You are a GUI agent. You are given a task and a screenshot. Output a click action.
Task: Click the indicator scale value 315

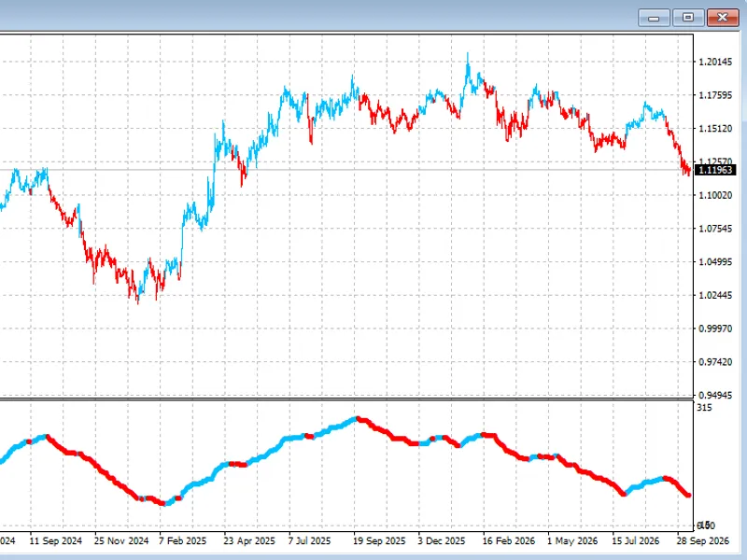pyautogui.click(x=704, y=408)
